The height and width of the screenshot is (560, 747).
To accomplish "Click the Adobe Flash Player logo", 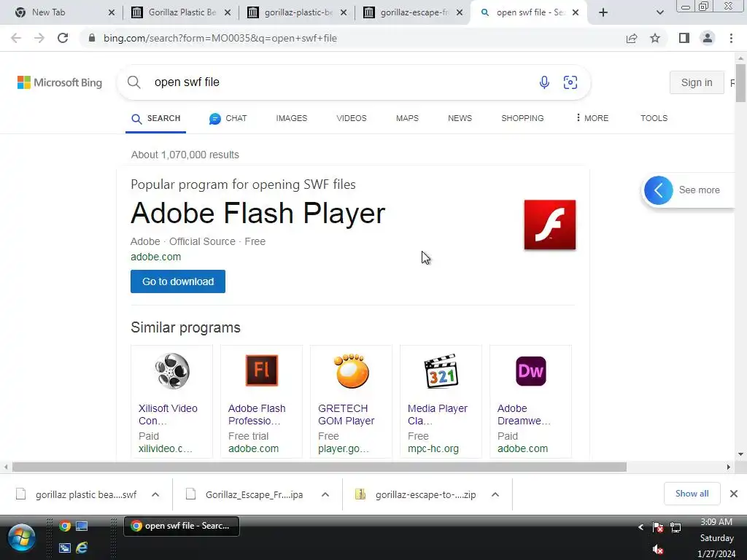I will (550, 225).
